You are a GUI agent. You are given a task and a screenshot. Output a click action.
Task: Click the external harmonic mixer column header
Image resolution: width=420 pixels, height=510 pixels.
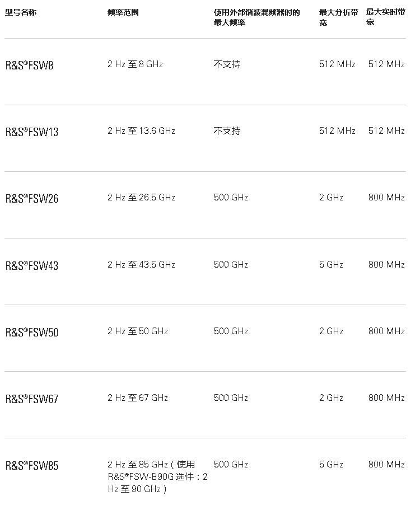pos(256,17)
